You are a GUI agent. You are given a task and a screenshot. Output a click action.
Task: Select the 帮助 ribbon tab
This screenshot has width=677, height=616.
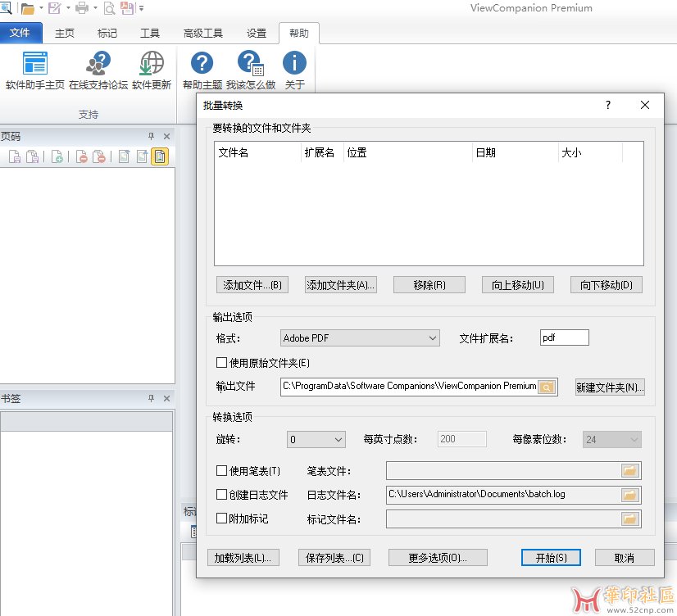point(299,34)
